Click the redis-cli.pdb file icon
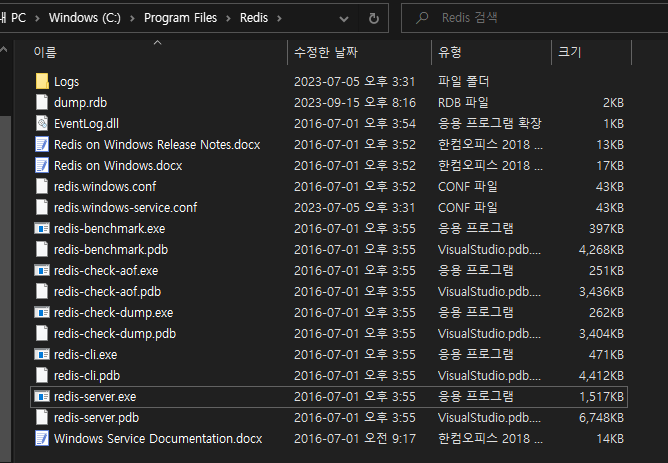 (x=42, y=376)
